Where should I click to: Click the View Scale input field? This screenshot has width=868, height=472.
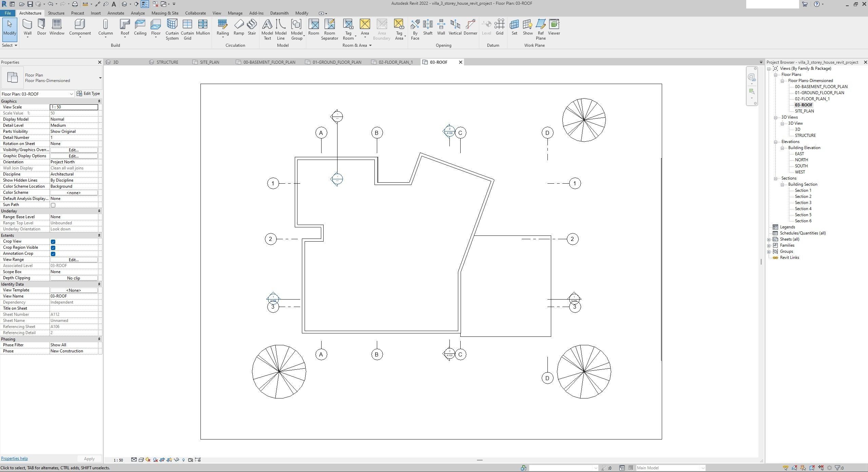74,107
